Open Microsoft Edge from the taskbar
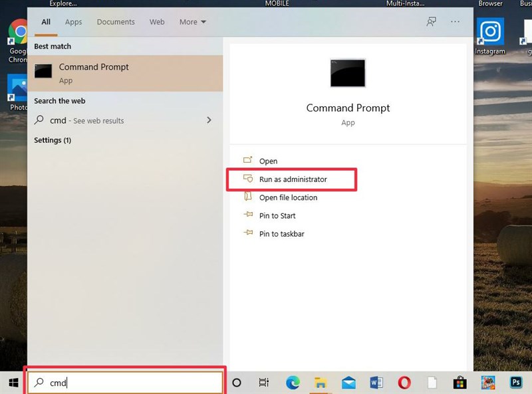This screenshot has height=394, width=532. click(293, 383)
